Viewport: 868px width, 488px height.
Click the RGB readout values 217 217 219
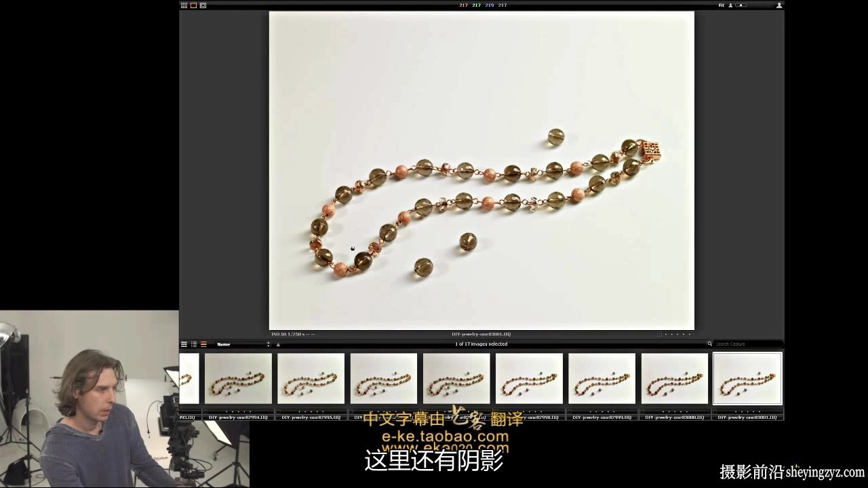(x=477, y=5)
